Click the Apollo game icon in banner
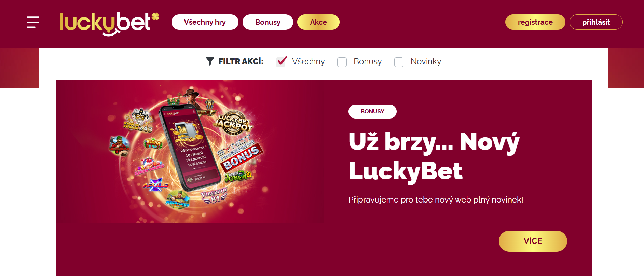Image resolution: width=644 pixels, height=278 pixels. pos(156,185)
